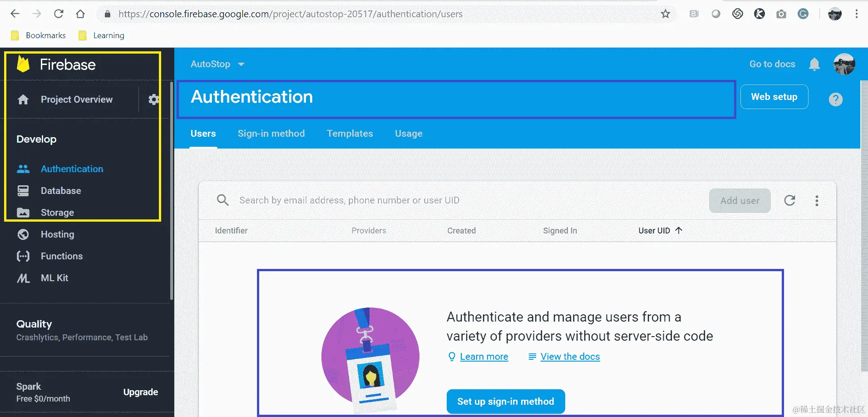Switch to the Usage tab
This screenshot has height=417, width=868.
(x=409, y=134)
